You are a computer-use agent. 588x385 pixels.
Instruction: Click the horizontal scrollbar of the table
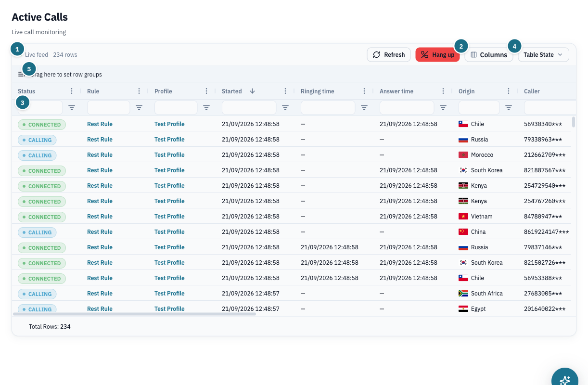click(x=134, y=314)
